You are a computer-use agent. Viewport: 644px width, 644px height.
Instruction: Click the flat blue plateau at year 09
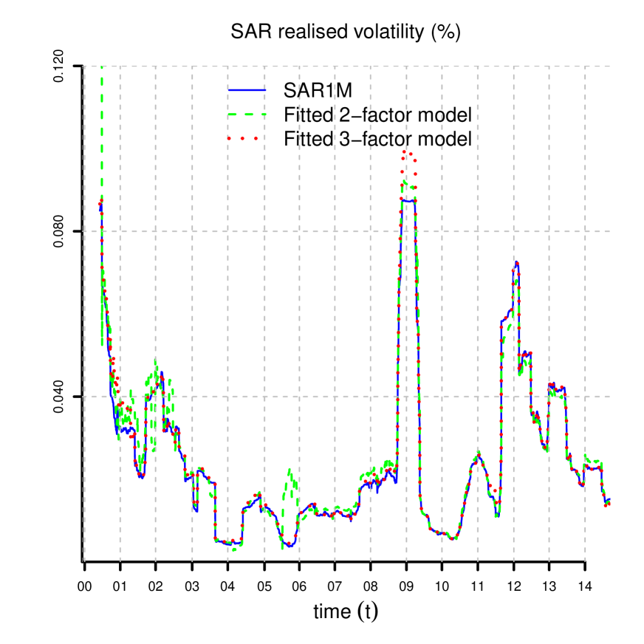(408, 201)
